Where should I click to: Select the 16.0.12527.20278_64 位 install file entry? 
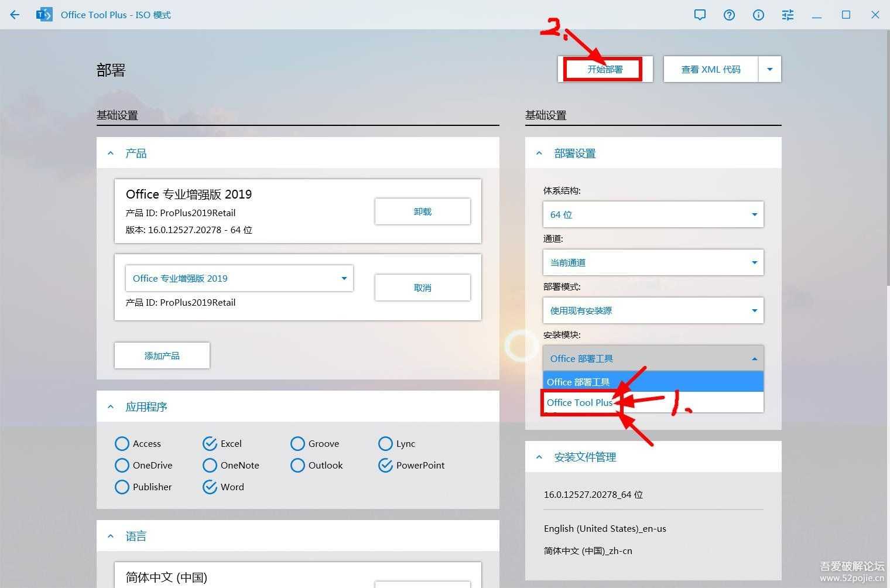click(593, 494)
